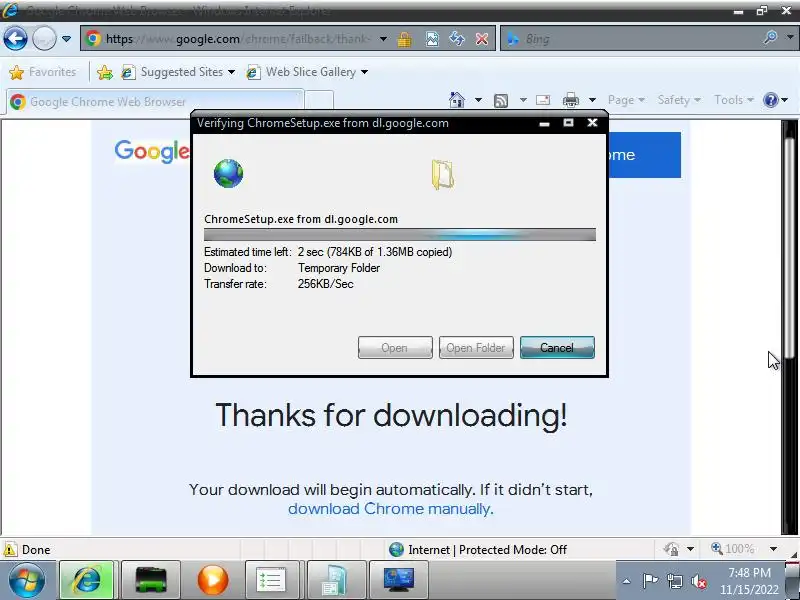Screen dimensions: 800x600
Task: Click the Forward navigation arrow button
Action: pyautogui.click(x=44, y=39)
